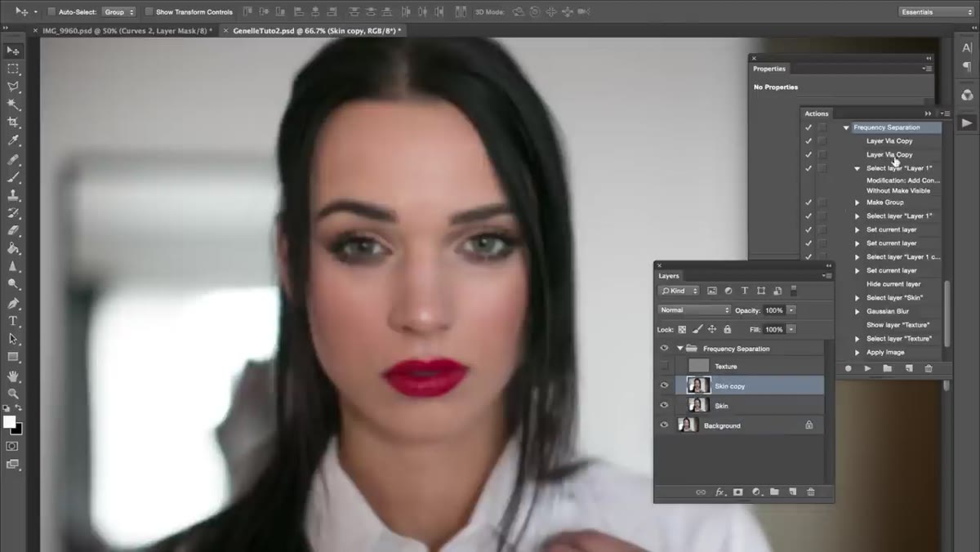980x552 pixels.
Task: Click the Layers panel tab
Action: click(669, 276)
